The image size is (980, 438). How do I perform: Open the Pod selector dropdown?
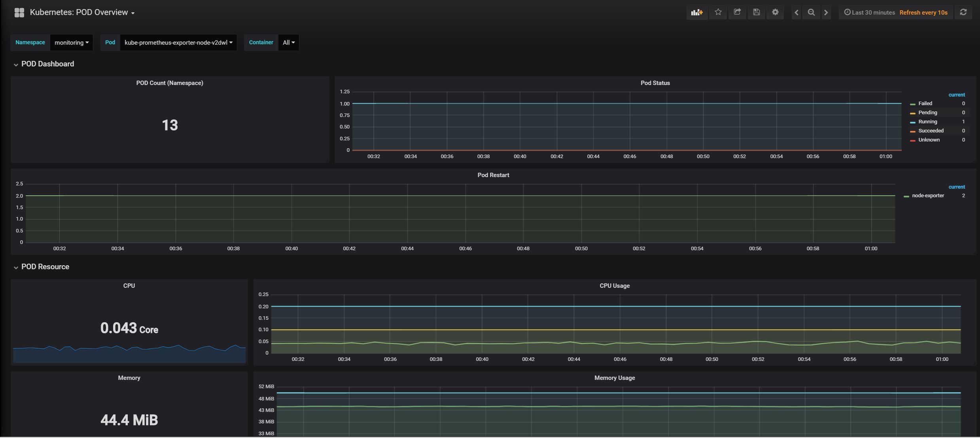178,43
